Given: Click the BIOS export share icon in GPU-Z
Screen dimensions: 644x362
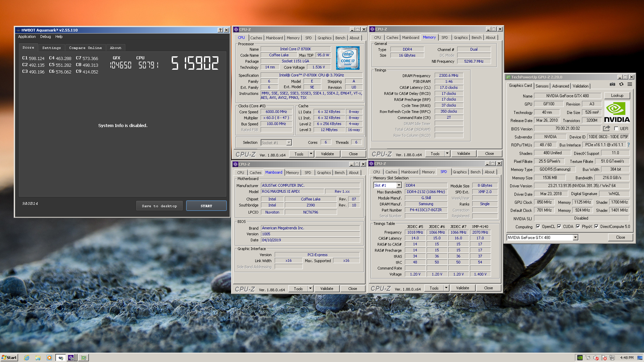Looking at the screenshot, I should (x=606, y=128).
